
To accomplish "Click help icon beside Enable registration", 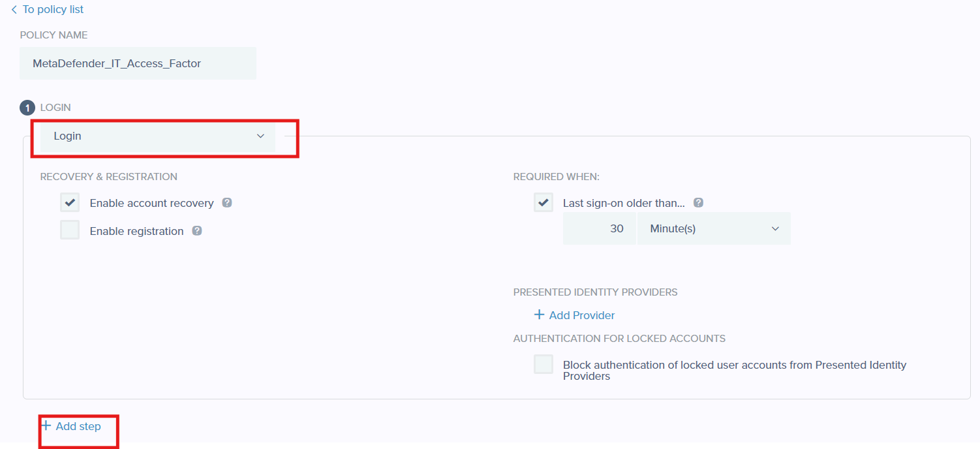I will 197,230.
